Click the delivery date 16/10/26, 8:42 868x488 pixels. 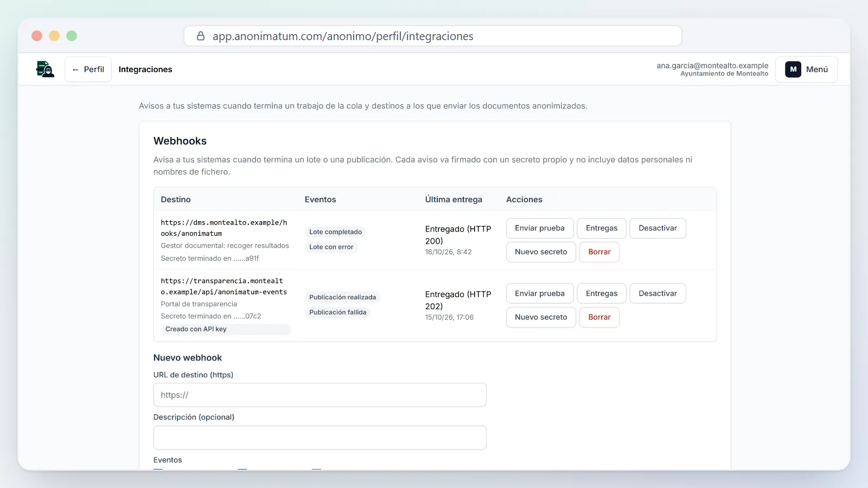point(448,252)
